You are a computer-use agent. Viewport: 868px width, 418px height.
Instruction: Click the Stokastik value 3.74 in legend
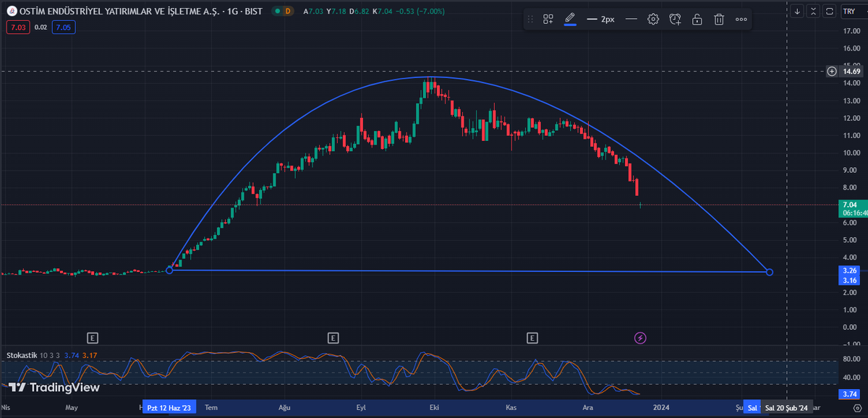pos(71,355)
